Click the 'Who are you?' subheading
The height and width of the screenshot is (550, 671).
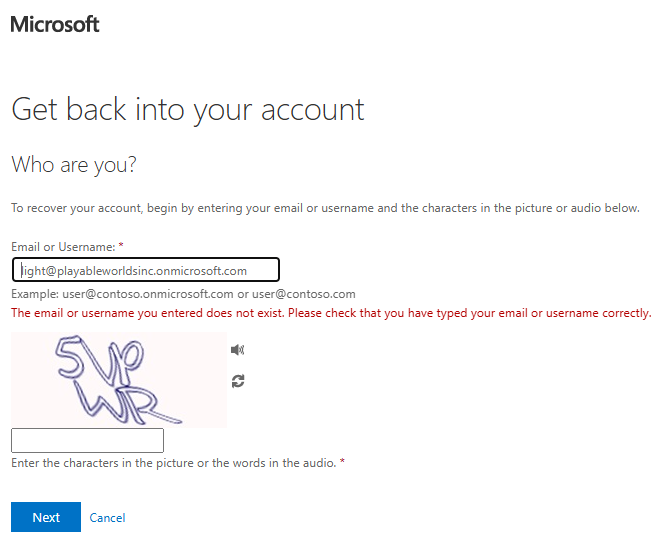[x=74, y=165]
